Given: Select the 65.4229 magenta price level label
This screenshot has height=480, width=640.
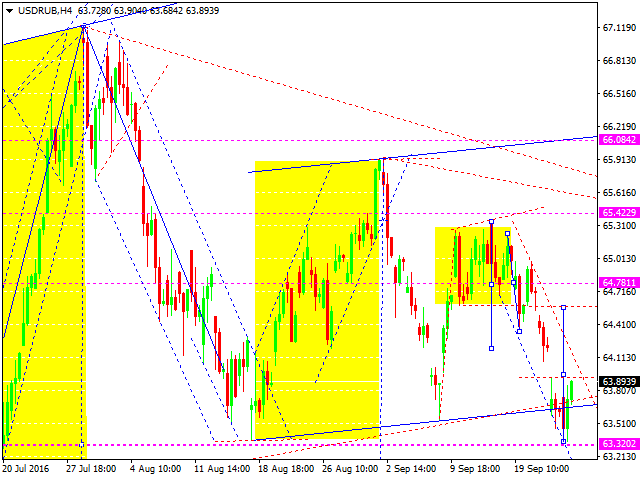Looking at the screenshot, I should [619, 213].
